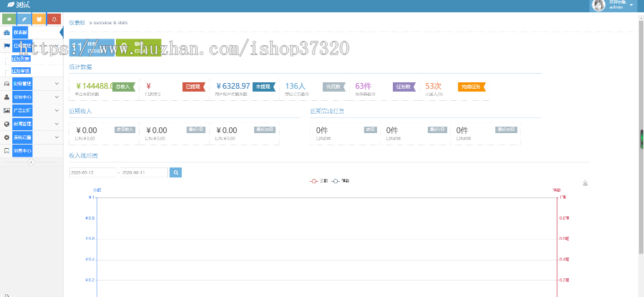Click the red bell shortcut button
This screenshot has width=644, height=297.
point(54,19)
